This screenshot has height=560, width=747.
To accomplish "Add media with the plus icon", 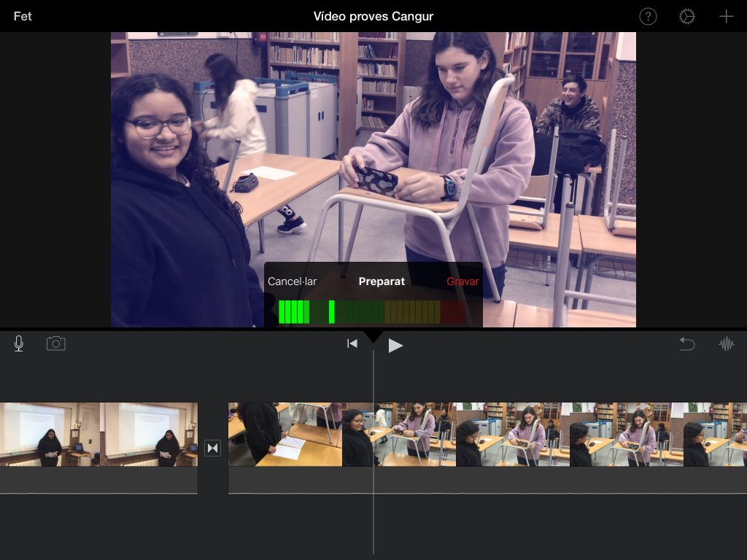I will pyautogui.click(x=727, y=17).
